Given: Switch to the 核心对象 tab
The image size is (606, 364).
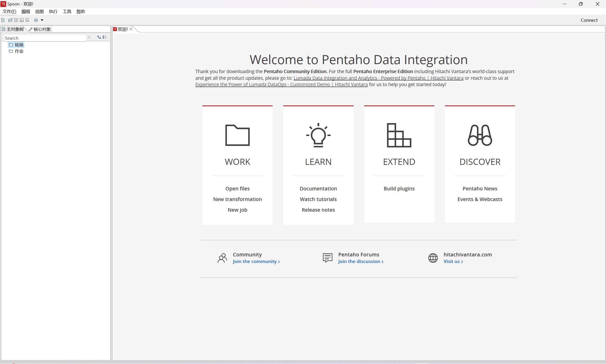Looking at the screenshot, I should pyautogui.click(x=42, y=29).
